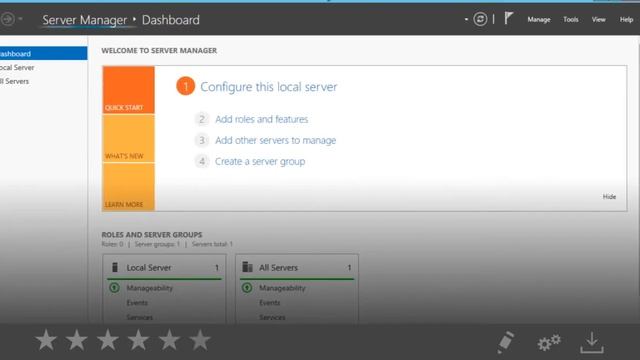Open Manageability in All Servers tile
This screenshot has height=360, width=640.
(282, 288)
